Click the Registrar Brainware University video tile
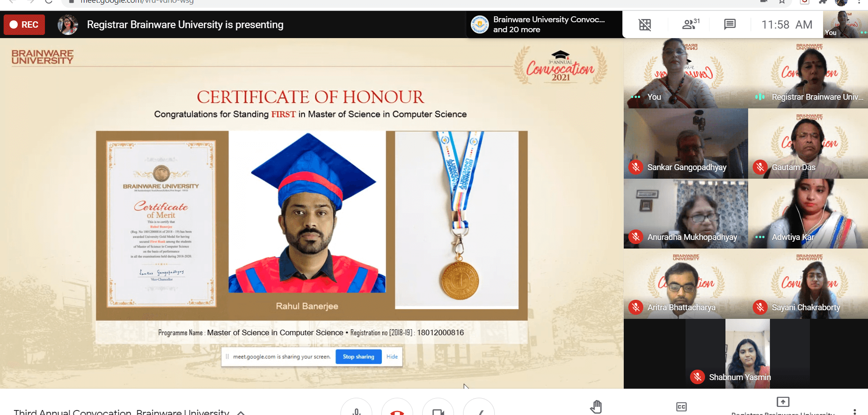 [808, 73]
